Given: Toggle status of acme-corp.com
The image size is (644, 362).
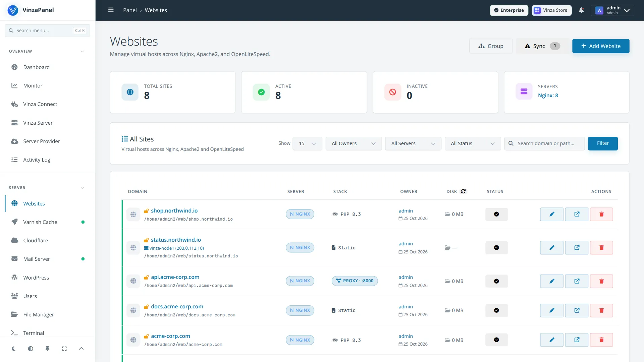Looking at the screenshot, I should point(496,340).
